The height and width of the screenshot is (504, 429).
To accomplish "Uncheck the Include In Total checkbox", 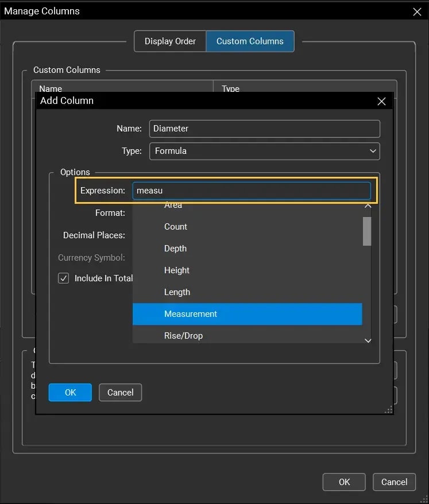I will pyautogui.click(x=63, y=278).
